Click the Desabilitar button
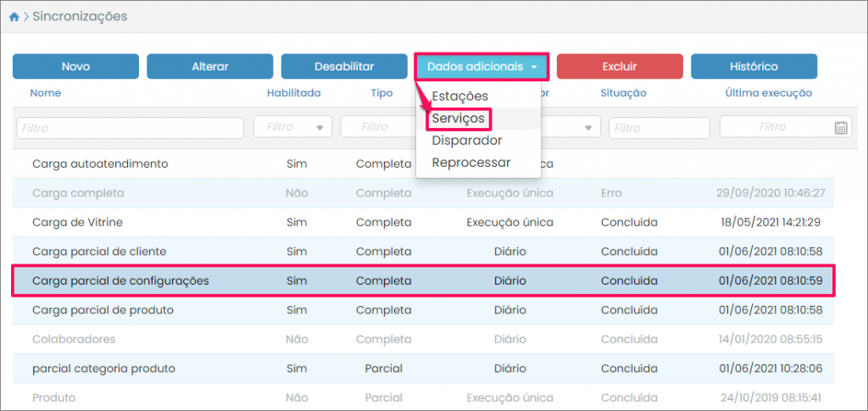Image resolution: width=868 pixels, height=411 pixels. coord(344,66)
